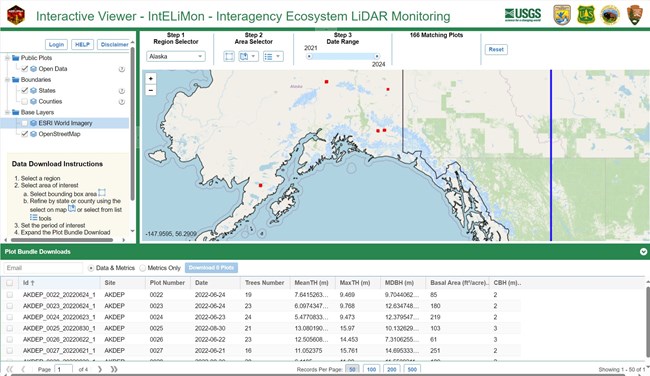
Task: Open the USGS logo link
Action: (x=523, y=15)
